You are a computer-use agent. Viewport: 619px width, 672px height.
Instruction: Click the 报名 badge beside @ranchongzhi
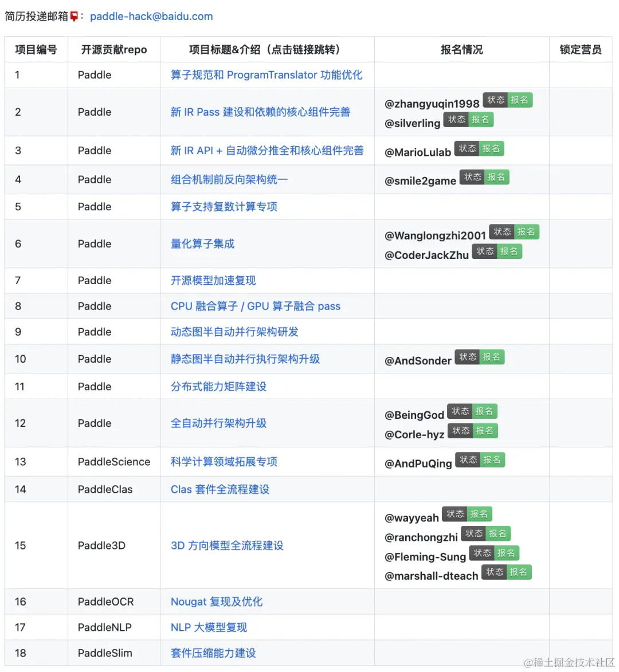(x=499, y=533)
